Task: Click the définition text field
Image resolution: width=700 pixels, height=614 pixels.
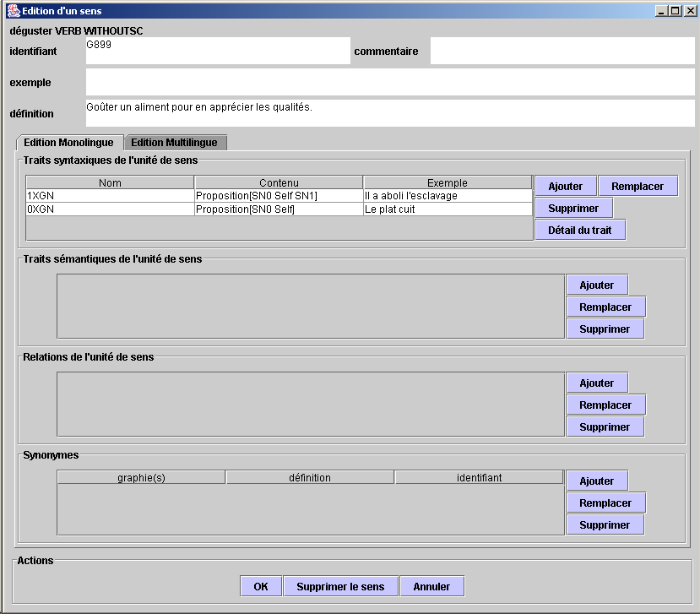Action: [x=389, y=113]
